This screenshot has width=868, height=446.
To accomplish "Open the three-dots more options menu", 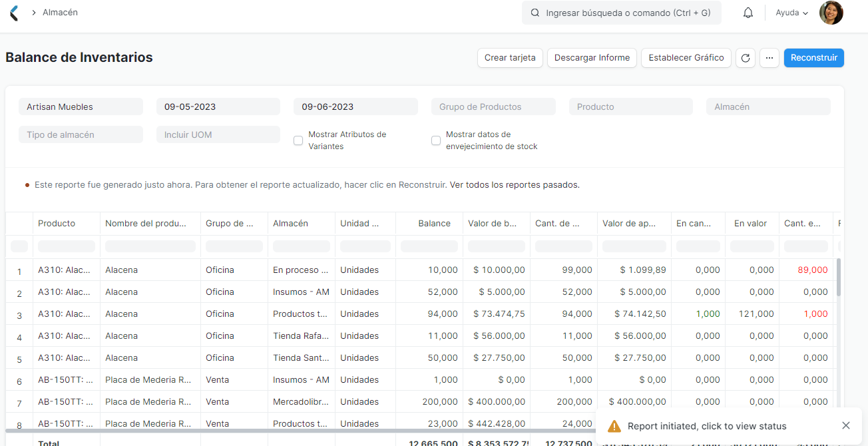I will point(769,58).
